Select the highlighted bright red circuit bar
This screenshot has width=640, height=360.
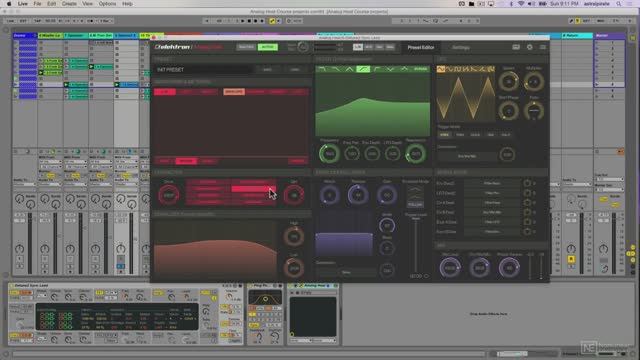point(253,189)
